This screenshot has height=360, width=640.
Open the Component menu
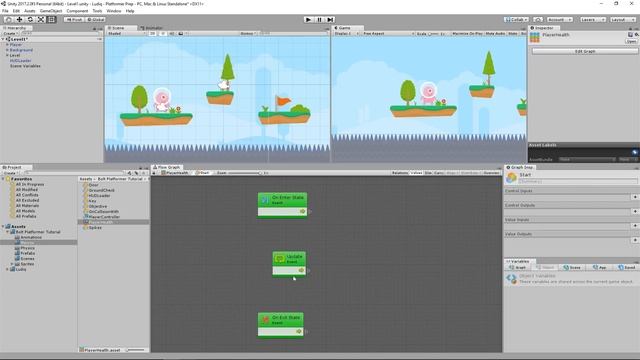coord(77,11)
